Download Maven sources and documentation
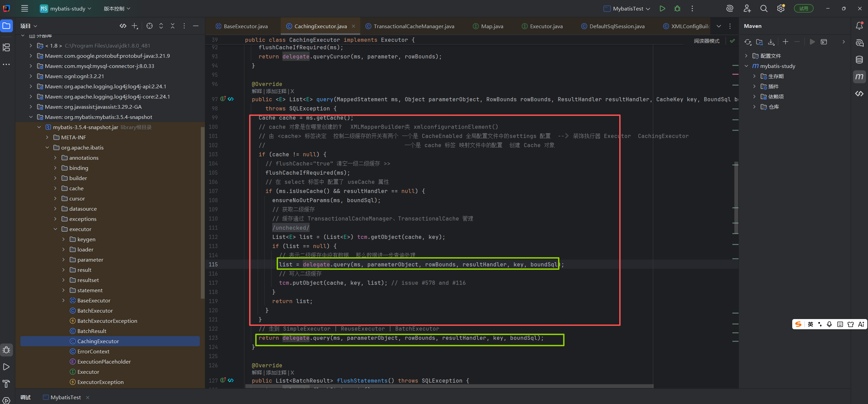 771,42
